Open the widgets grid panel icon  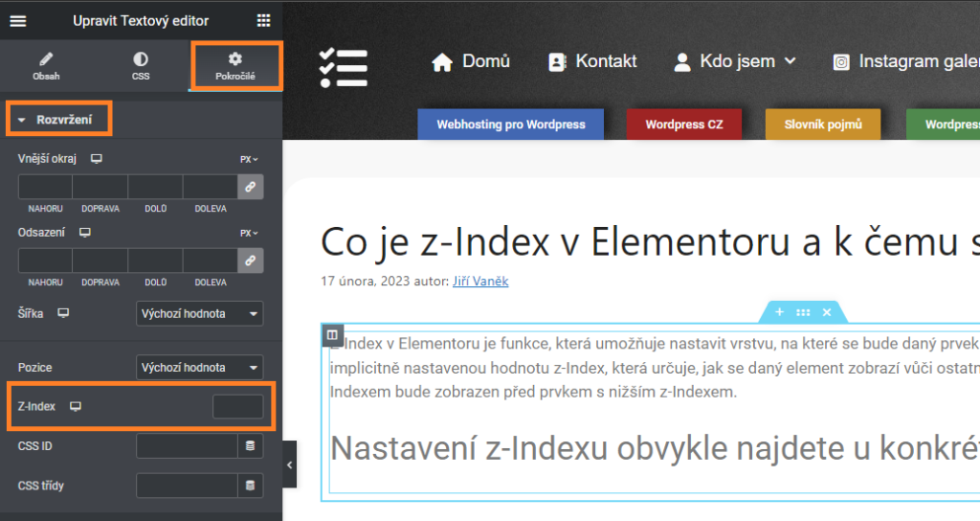coord(264,21)
